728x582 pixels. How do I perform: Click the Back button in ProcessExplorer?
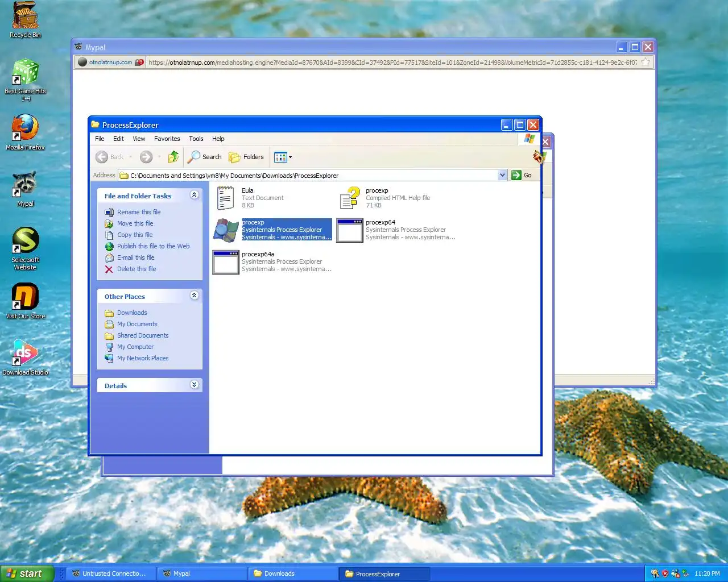click(110, 157)
